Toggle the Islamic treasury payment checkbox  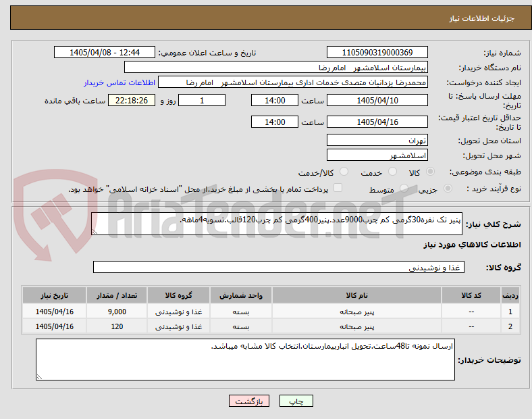click(x=338, y=188)
